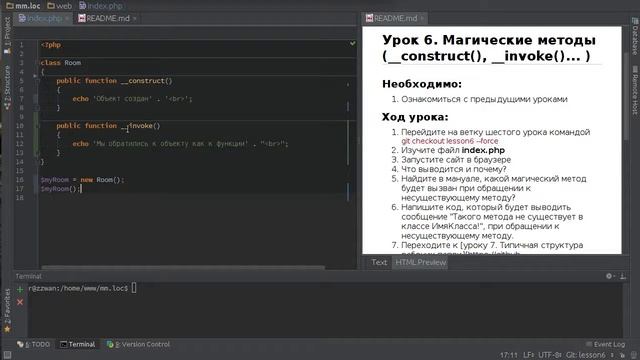The height and width of the screenshot is (360, 640).
Task: Close terminal session with red X
Action: (20, 302)
